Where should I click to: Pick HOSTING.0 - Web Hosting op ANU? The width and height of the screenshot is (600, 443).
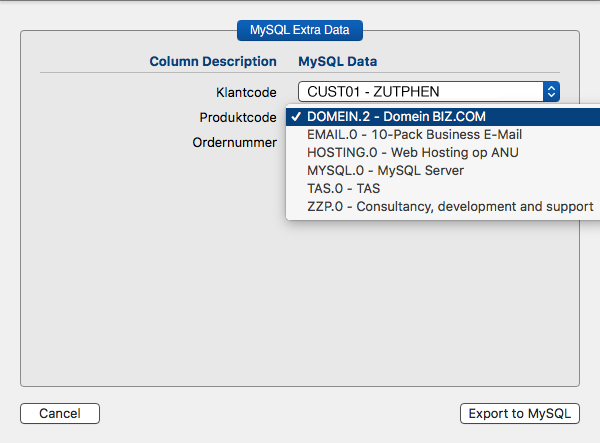coord(443,153)
